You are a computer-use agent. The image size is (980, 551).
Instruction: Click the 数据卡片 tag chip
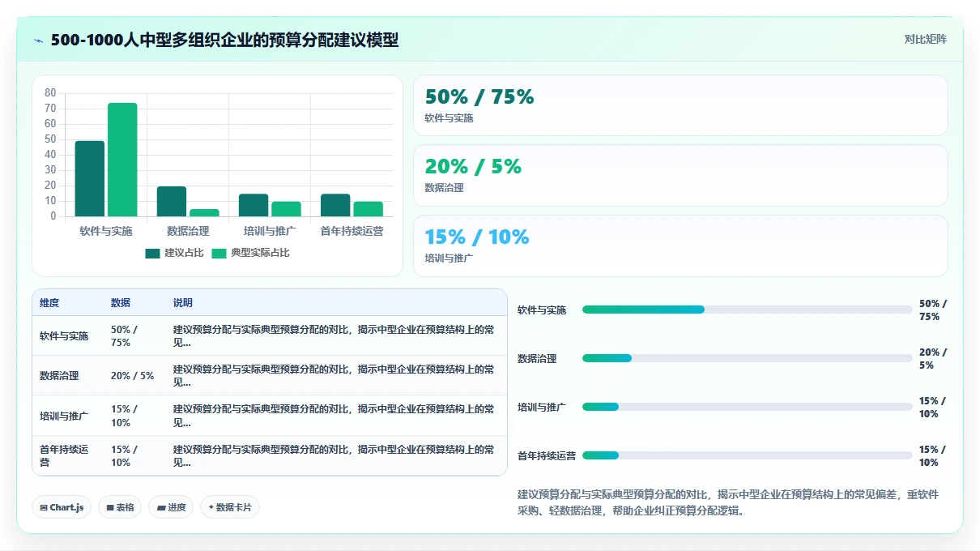pos(230,507)
